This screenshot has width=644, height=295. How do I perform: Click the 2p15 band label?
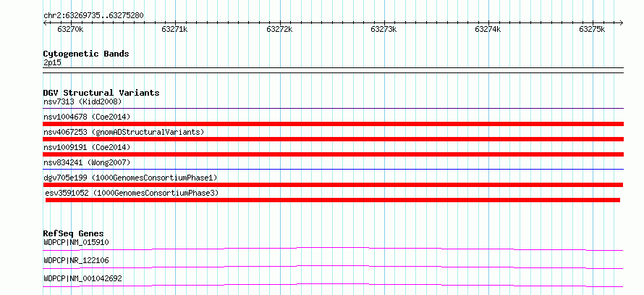click(52, 63)
